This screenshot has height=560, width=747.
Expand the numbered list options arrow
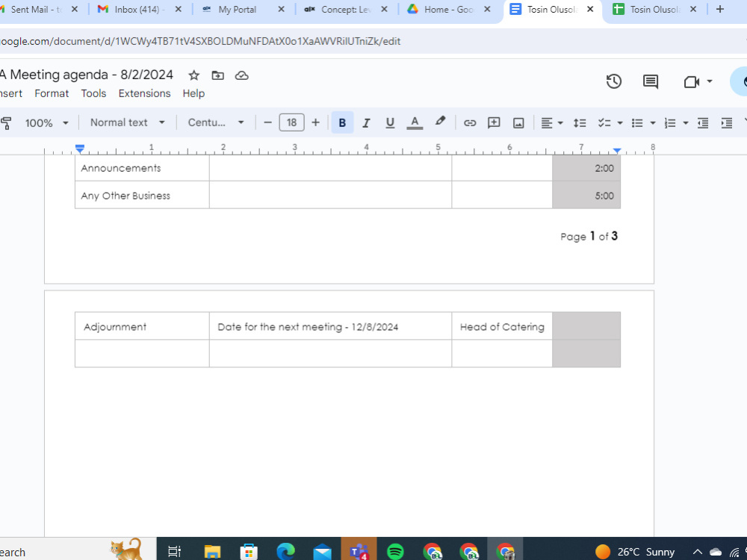click(686, 123)
